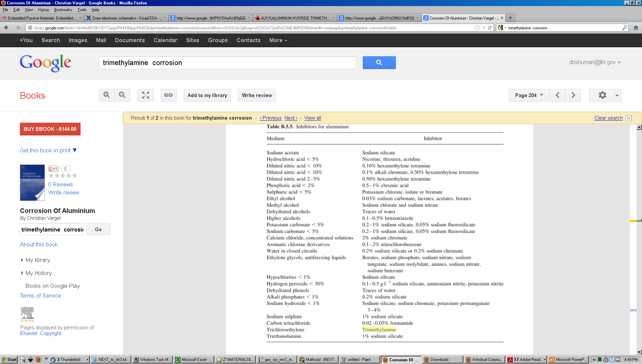This screenshot has width=642, height=364.
Task: Click the Go button beside book search
Action: 98,230
